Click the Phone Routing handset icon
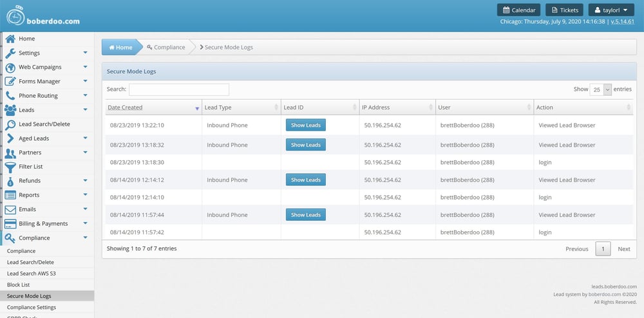644x318 pixels. [10, 95]
